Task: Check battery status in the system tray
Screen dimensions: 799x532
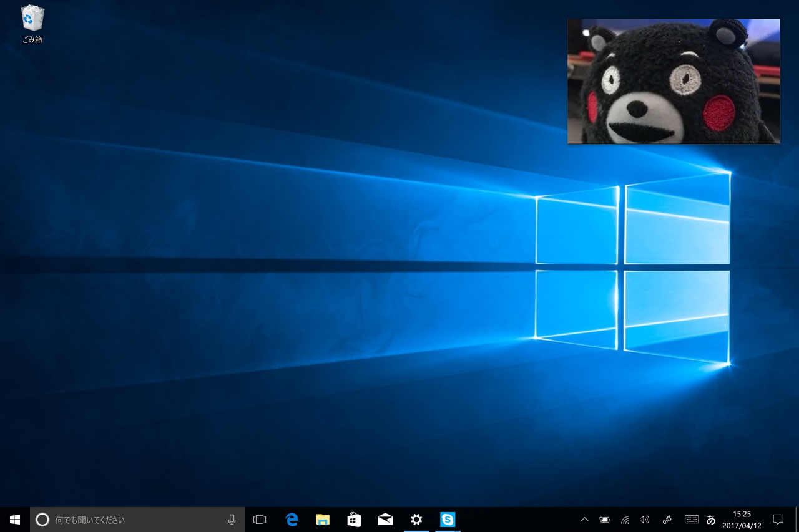Action: tap(604, 519)
